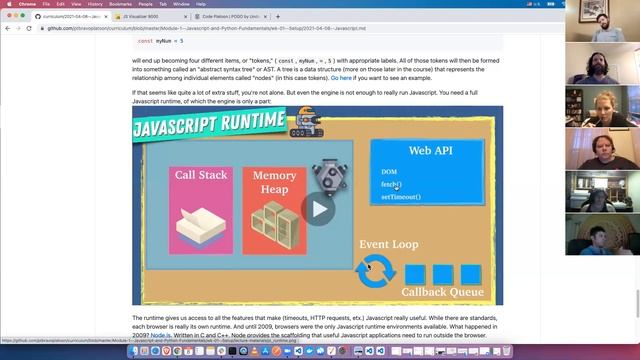Click the Memory Heap card in diagram
Image resolution: width=640 pixels, height=360 pixels.
tap(274, 210)
